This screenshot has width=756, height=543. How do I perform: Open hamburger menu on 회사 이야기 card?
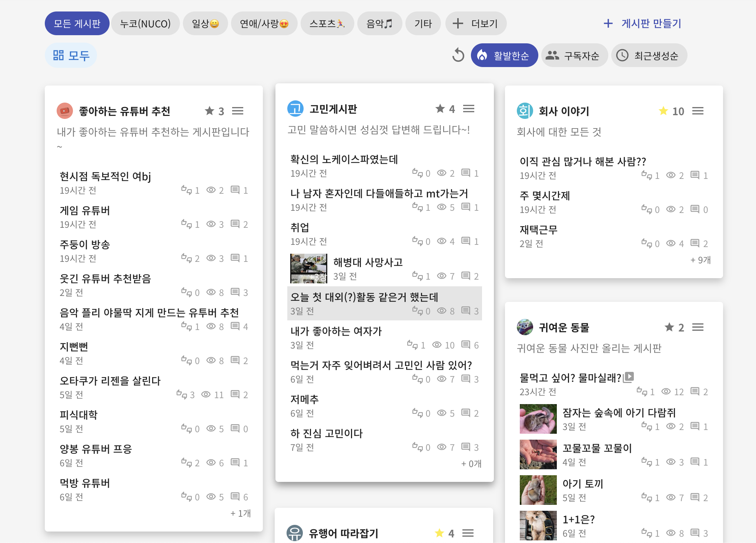(698, 111)
